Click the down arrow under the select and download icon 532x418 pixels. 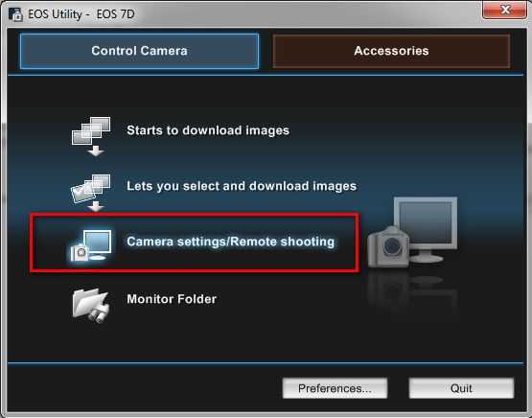(96, 206)
